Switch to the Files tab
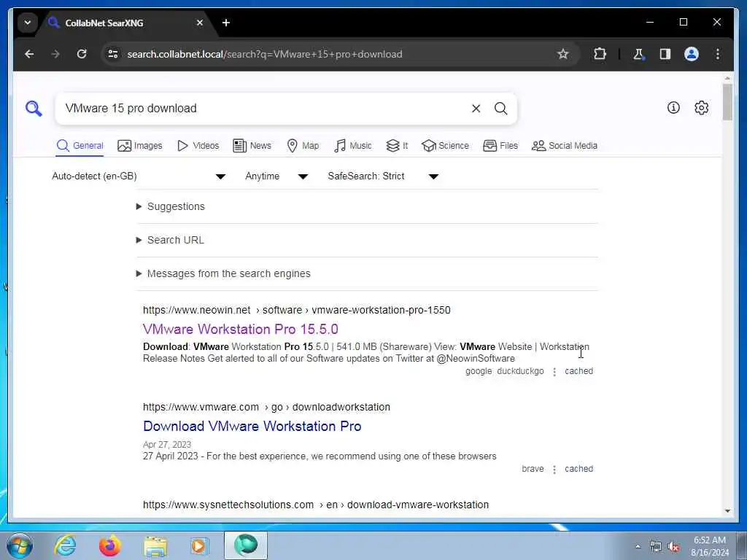The image size is (747, 560). 500,146
